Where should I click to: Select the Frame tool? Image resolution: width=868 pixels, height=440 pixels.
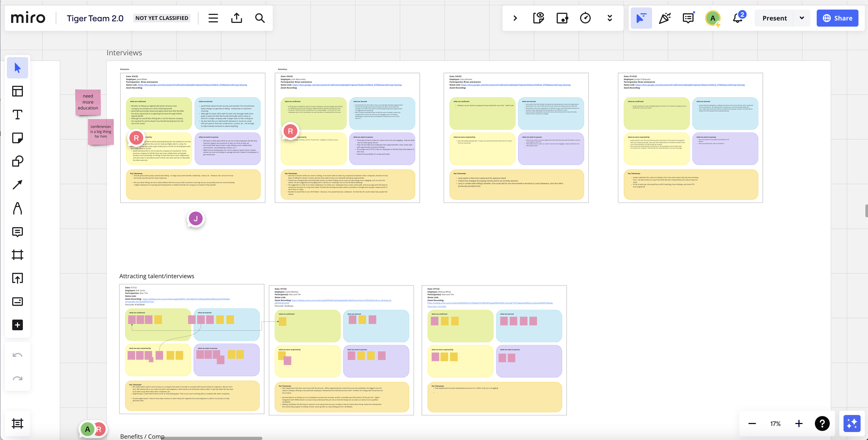(17, 255)
